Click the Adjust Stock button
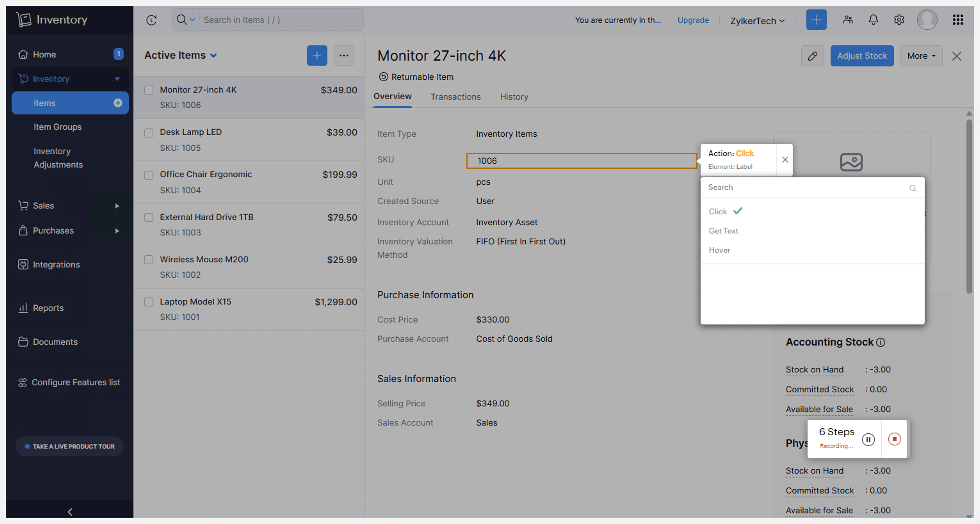Screen dimensions: 980x524 point(862,56)
